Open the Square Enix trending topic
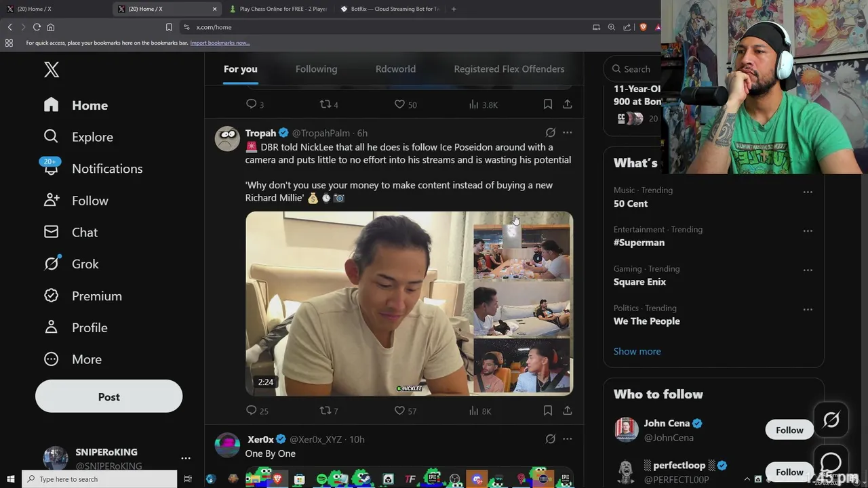This screenshot has width=868, height=488. click(x=639, y=282)
